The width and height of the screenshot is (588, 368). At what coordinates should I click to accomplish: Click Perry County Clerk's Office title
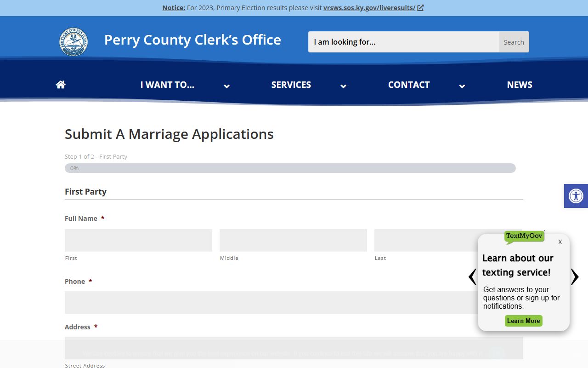(x=192, y=40)
